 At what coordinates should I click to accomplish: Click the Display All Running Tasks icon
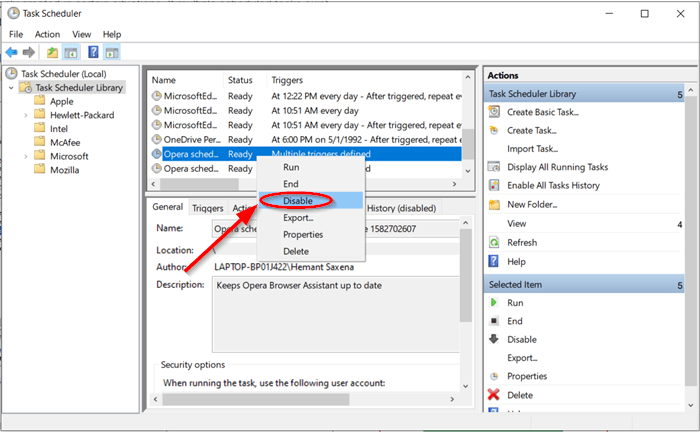tap(494, 167)
